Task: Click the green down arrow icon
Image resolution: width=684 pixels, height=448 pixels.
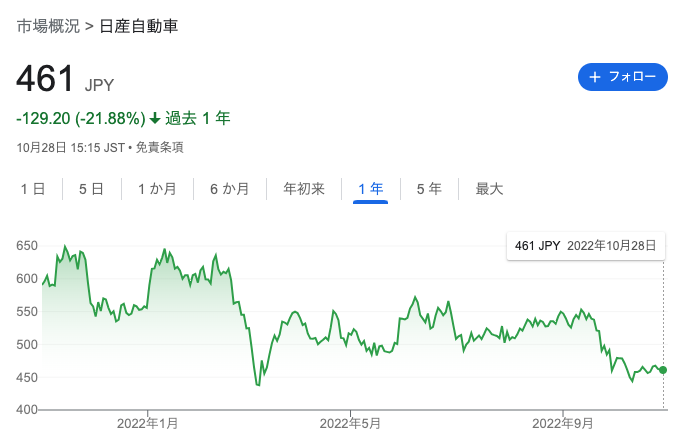Action: pyautogui.click(x=155, y=118)
